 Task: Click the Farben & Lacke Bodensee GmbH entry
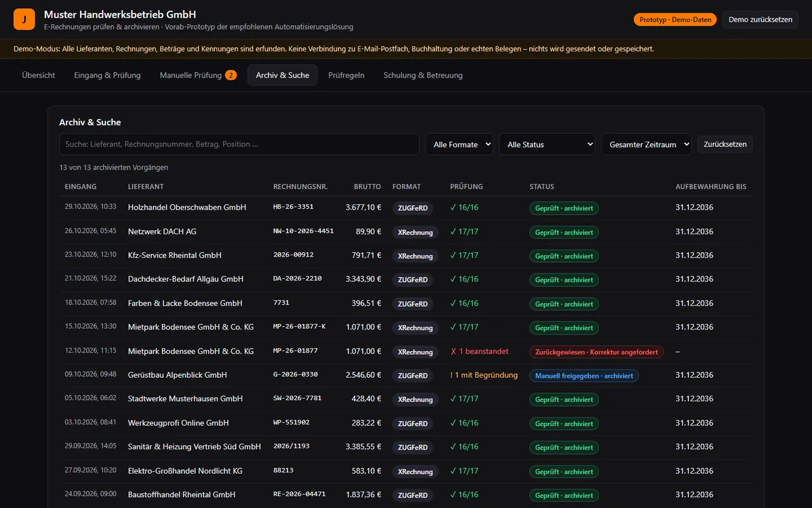click(185, 303)
